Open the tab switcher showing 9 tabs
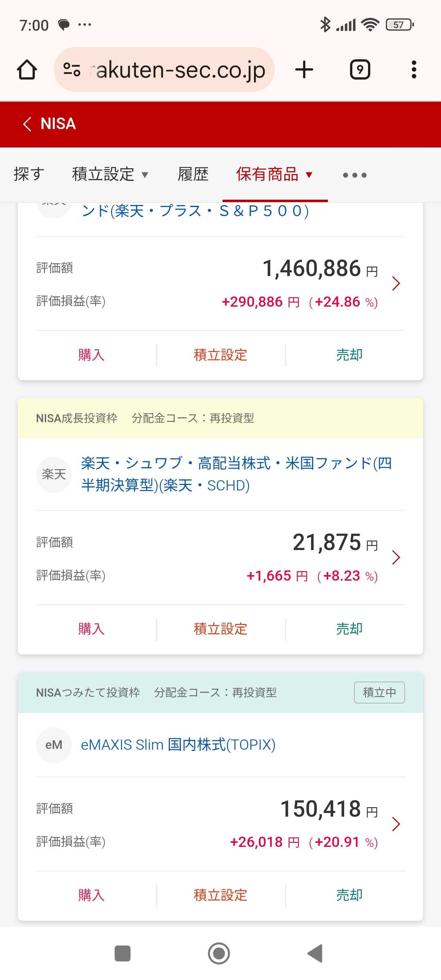Image resolution: width=441 pixels, height=980 pixels. pyautogui.click(x=360, y=69)
